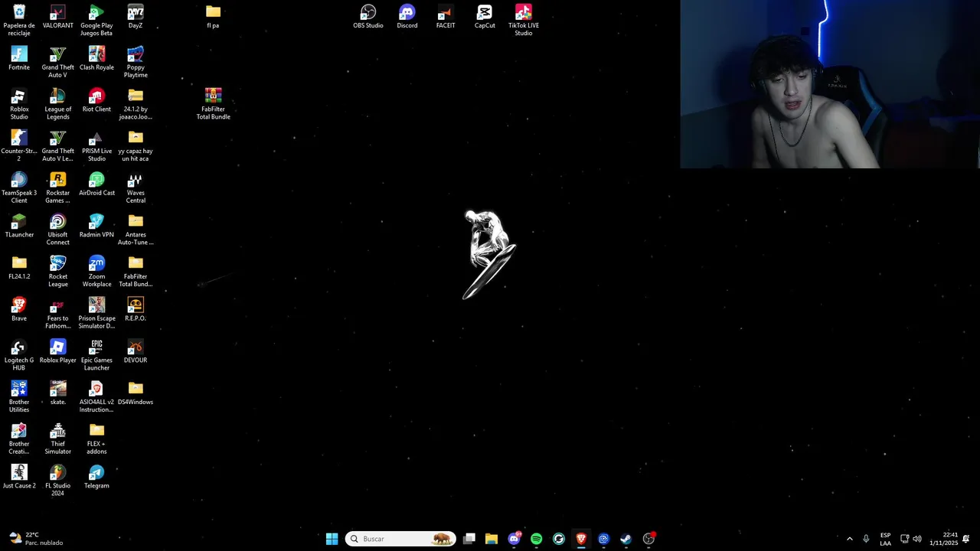This screenshot has height=551, width=980.
Task: Select the Counter-Strike 2 shortcut
Action: tap(19, 145)
